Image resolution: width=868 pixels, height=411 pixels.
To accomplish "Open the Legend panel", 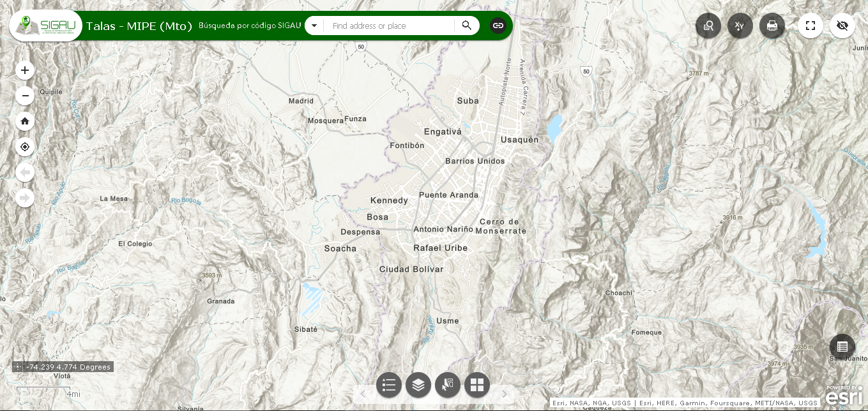I will click(x=389, y=385).
